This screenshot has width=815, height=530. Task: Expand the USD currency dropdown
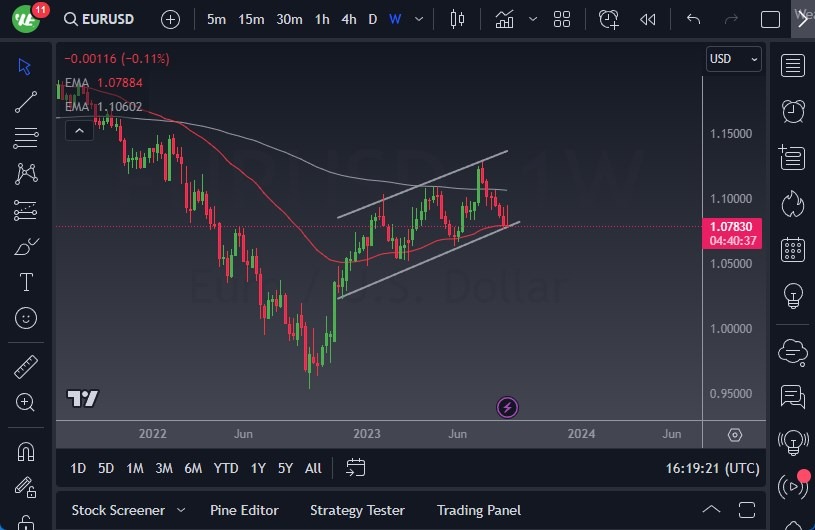pyautogui.click(x=734, y=59)
